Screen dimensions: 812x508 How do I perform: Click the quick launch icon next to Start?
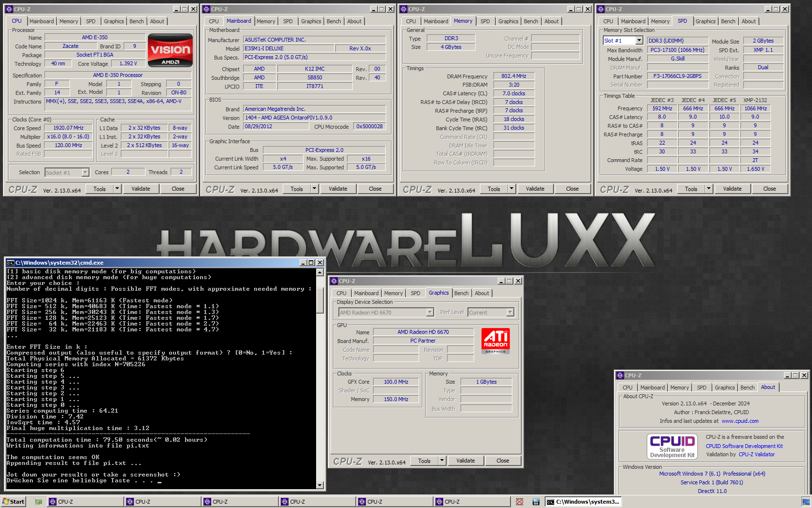pos(39,502)
